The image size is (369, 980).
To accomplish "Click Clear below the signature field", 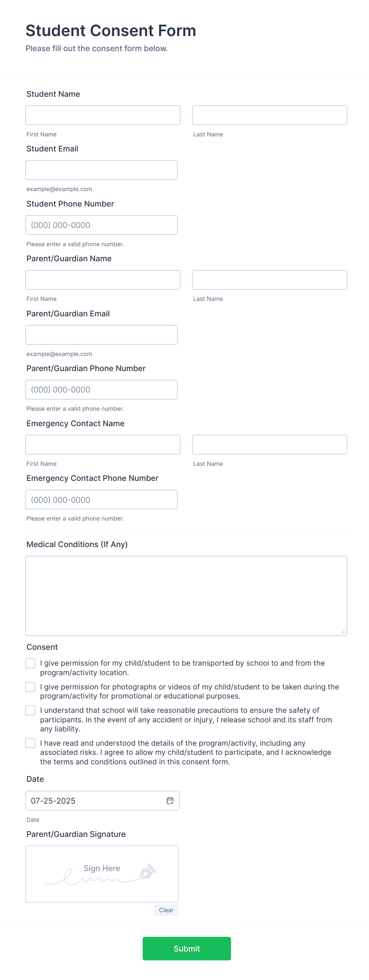I will pos(166,910).
